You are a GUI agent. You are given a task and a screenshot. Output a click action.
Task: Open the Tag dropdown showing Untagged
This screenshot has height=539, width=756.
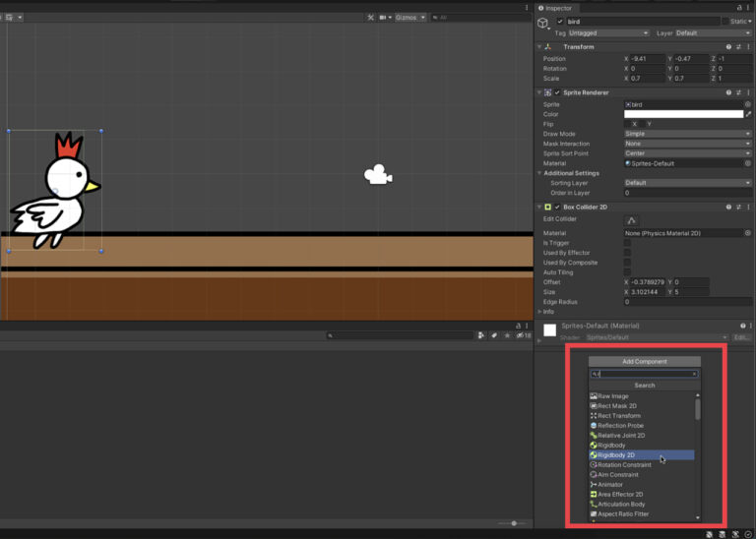click(608, 33)
